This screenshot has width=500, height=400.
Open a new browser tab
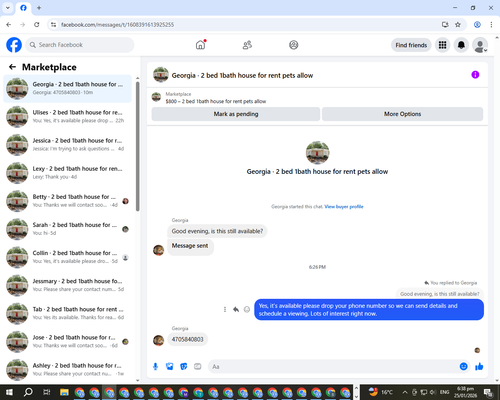click(39, 8)
